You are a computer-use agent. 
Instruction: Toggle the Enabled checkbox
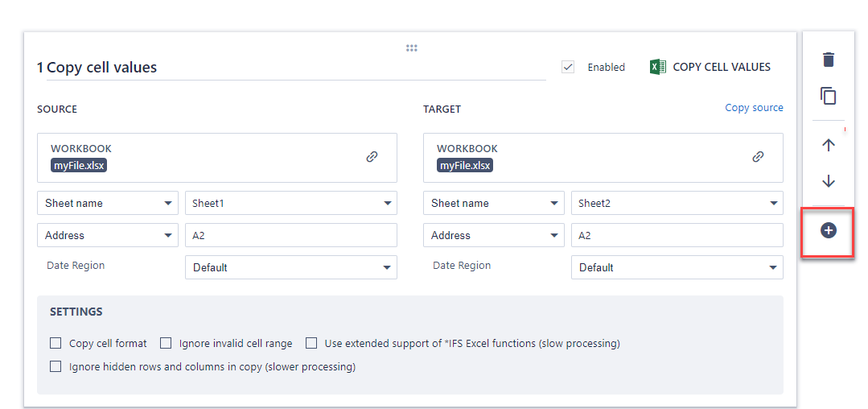(569, 67)
